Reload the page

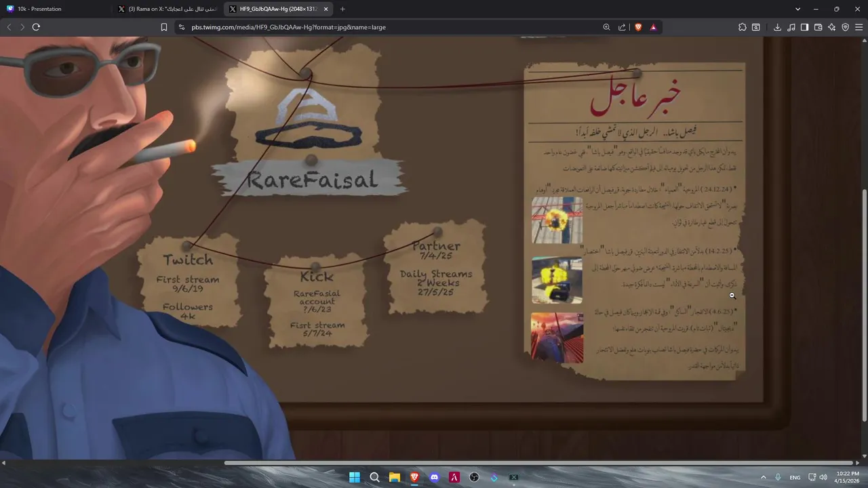(36, 27)
